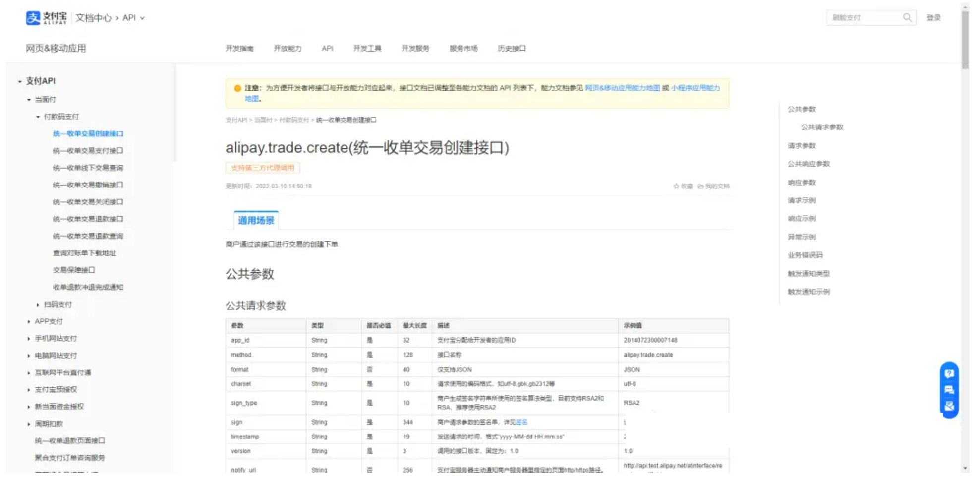
Task: Open 查询对账单下载地址 in the sidebar
Action: point(84,253)
